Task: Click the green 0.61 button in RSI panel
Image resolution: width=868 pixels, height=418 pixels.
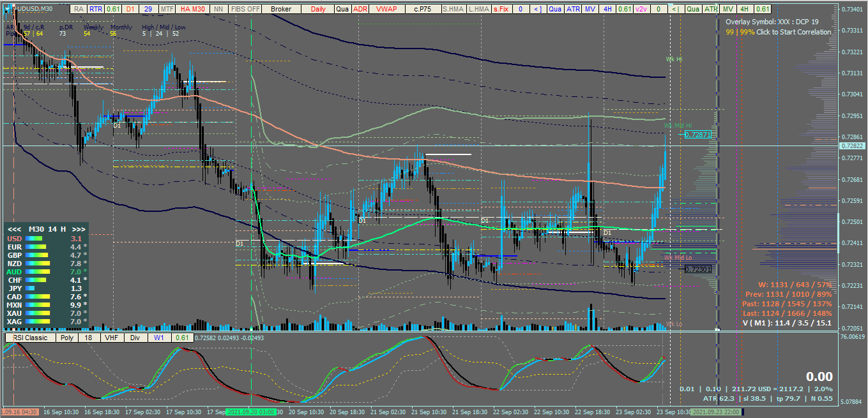Action: tap(182, 338)
